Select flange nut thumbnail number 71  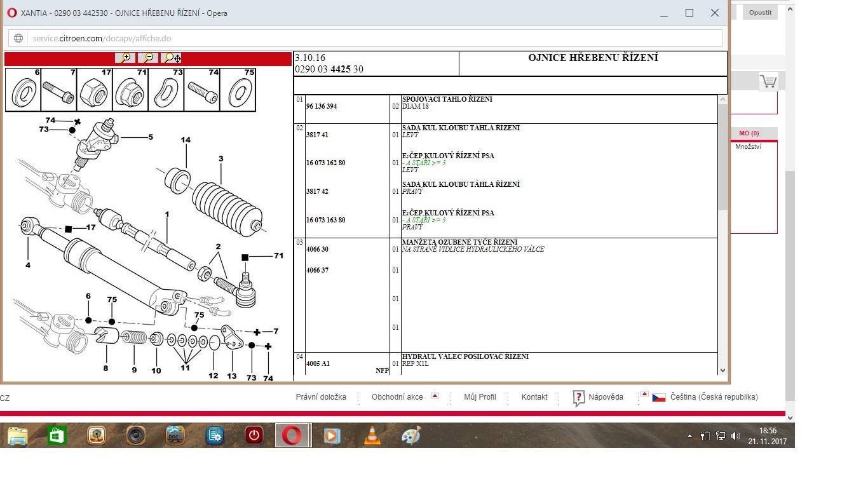[x=130, y=90]
